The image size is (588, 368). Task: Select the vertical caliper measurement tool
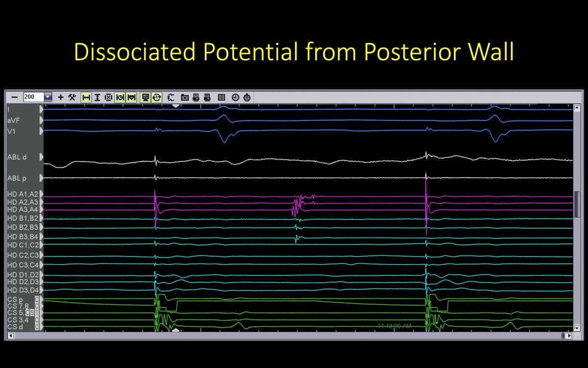[x=98, y=97]
